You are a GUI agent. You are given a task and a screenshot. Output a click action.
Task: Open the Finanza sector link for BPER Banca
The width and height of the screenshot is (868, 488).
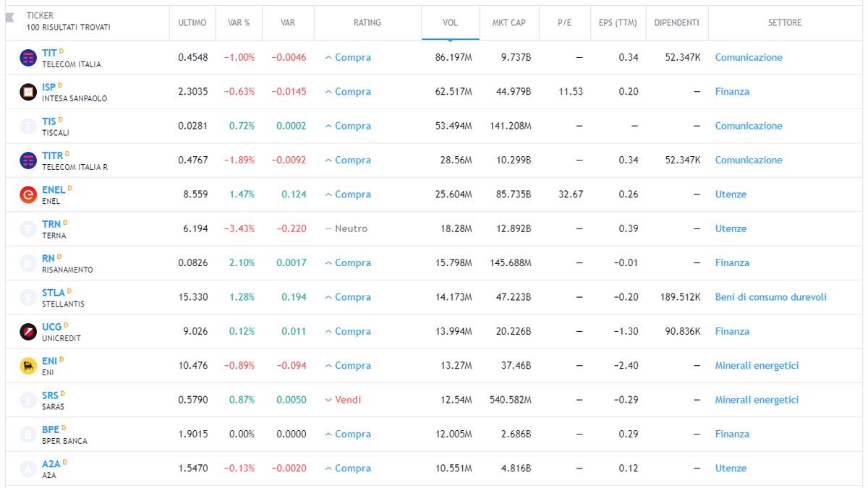[732, 435]
